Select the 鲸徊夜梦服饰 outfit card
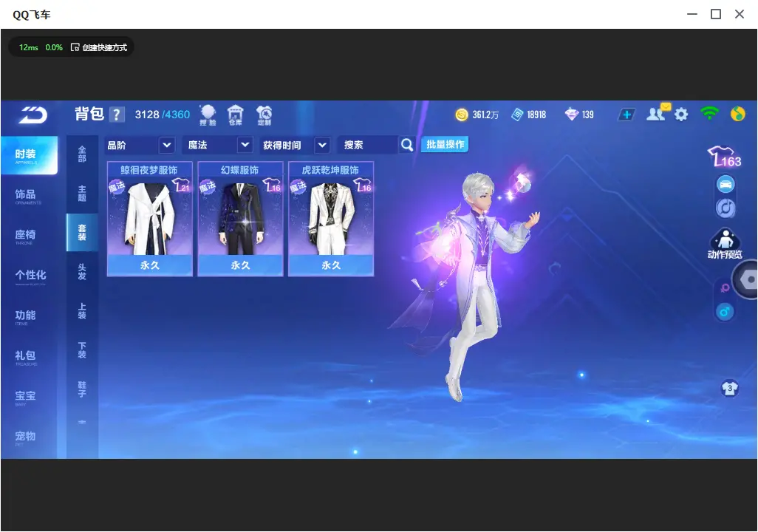Viewport: 758px width, 532px height. click(x=149, y=219)
